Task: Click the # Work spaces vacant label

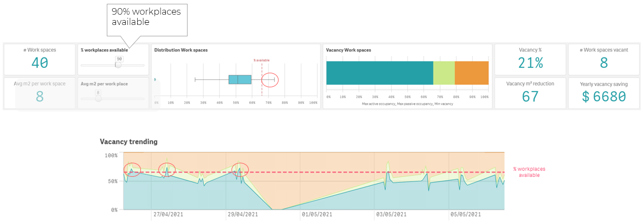Action: (x=603, y=50)
